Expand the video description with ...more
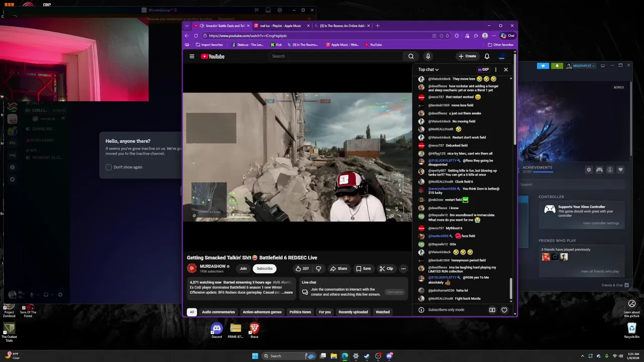This screenshot has width=644, height=362. (x=287, y=292)
